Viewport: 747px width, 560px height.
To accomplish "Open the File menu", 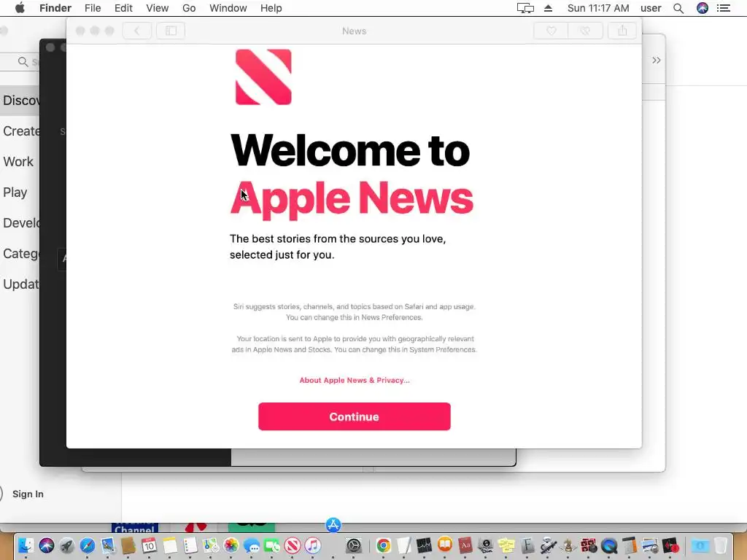I will pos(93,8).
